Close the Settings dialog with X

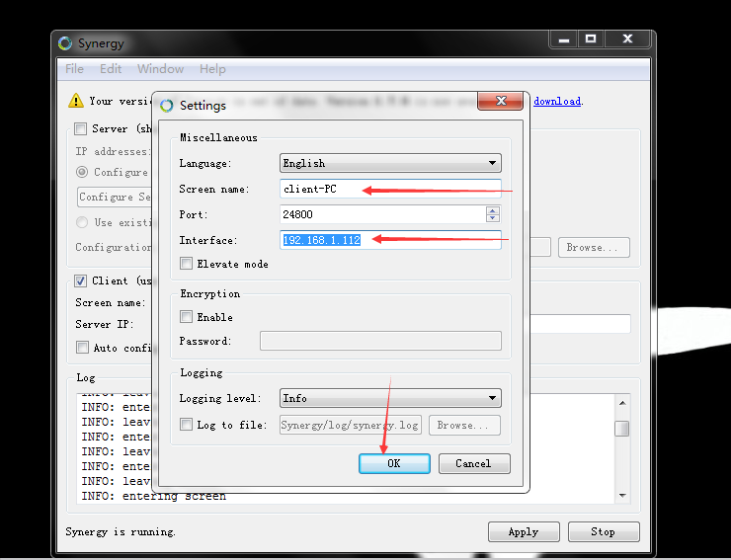(x=500, y=101)
